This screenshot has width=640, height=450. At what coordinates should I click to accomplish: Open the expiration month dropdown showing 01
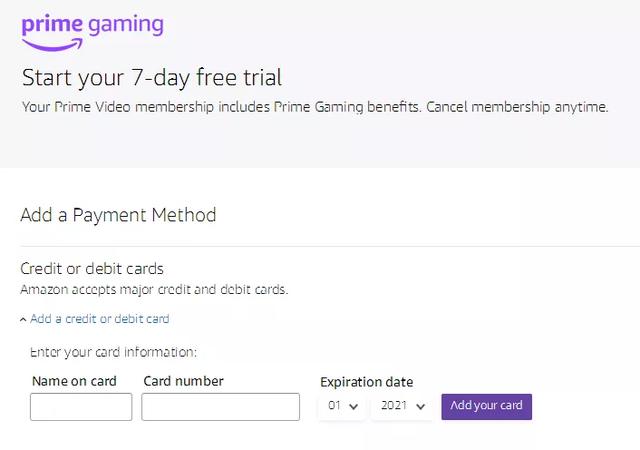342,406
